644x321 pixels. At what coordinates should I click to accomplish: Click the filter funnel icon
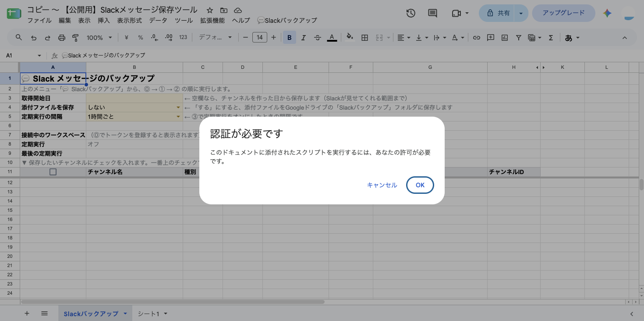tap(519, 38)
